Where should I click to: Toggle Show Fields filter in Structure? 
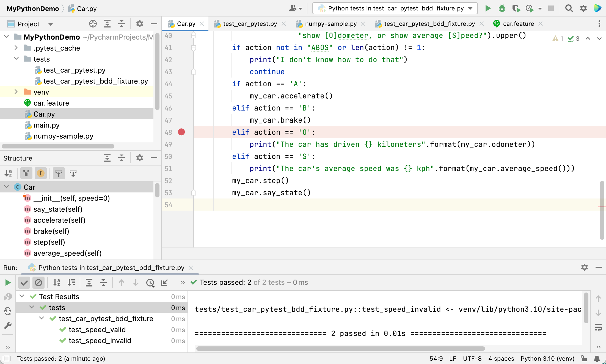coord(41,173)
